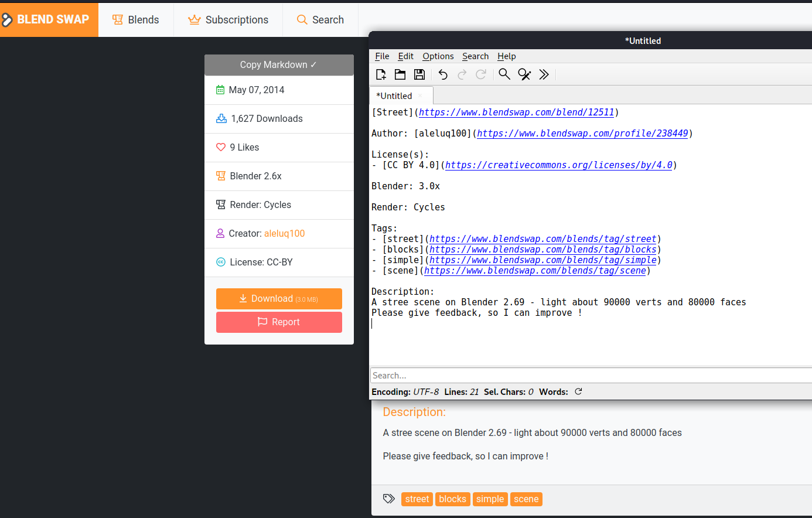Screen dimensions: 812x518
Task: Click the *Untitled window title bar
Action: coord(591,40)
